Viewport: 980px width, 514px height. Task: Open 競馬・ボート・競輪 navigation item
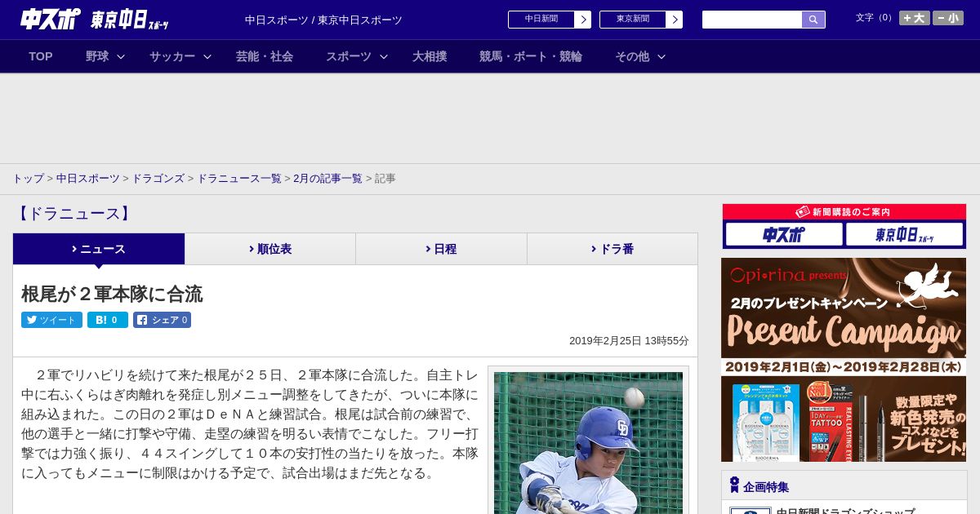531,56
